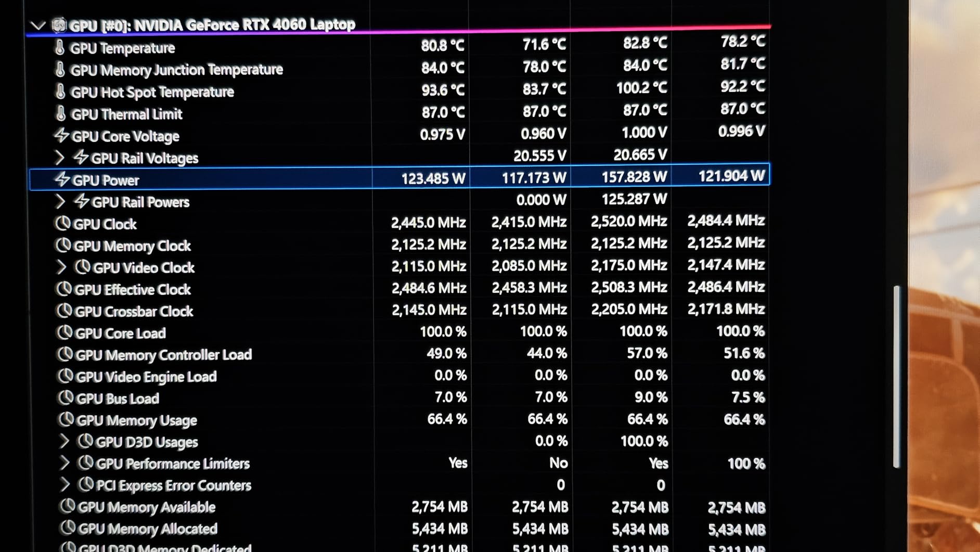The height and width of the screenshot is (552, 980).
Task: Click the gauge icon beside GPU Memory Usage
Action: pyautogui.click(x=66, y=419)
